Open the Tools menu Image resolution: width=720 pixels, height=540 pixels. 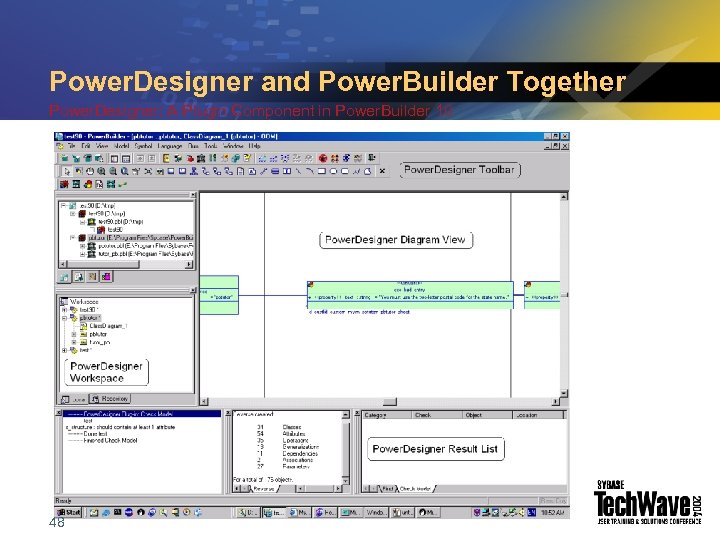click(x=211, y=146)
